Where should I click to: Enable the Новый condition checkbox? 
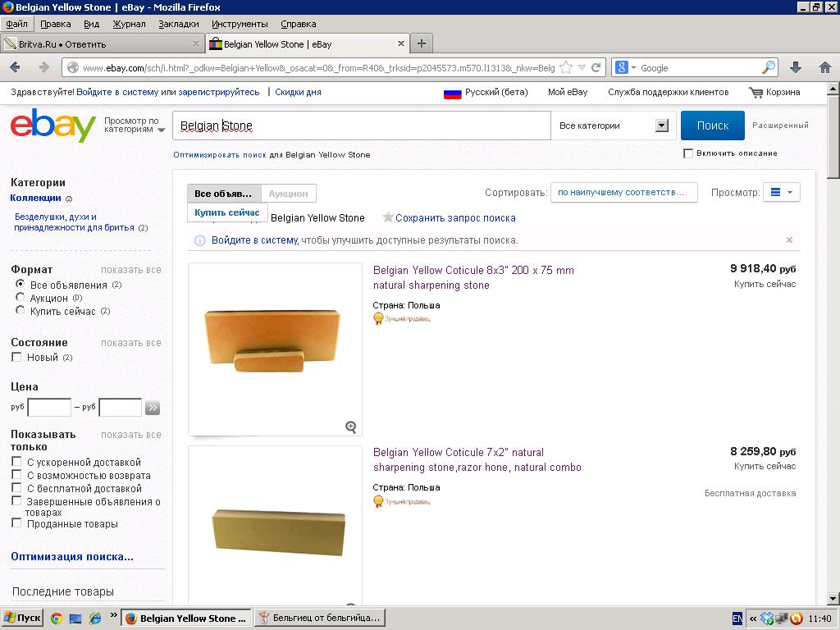point(16,357)
